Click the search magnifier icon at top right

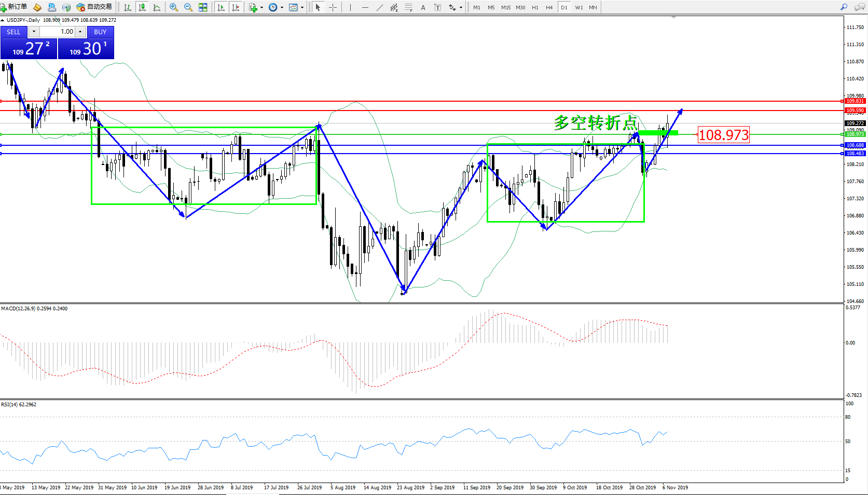[x=844, y=7]
